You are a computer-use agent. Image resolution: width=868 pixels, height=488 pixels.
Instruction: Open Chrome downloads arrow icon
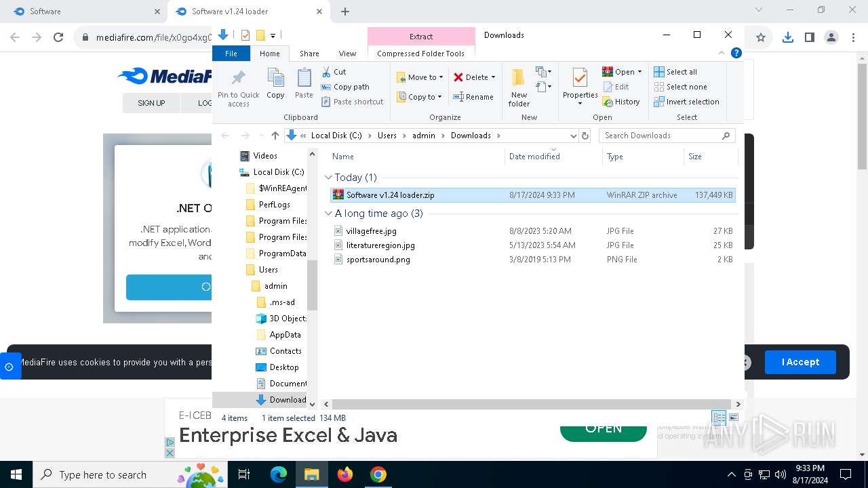pos(787,38)
